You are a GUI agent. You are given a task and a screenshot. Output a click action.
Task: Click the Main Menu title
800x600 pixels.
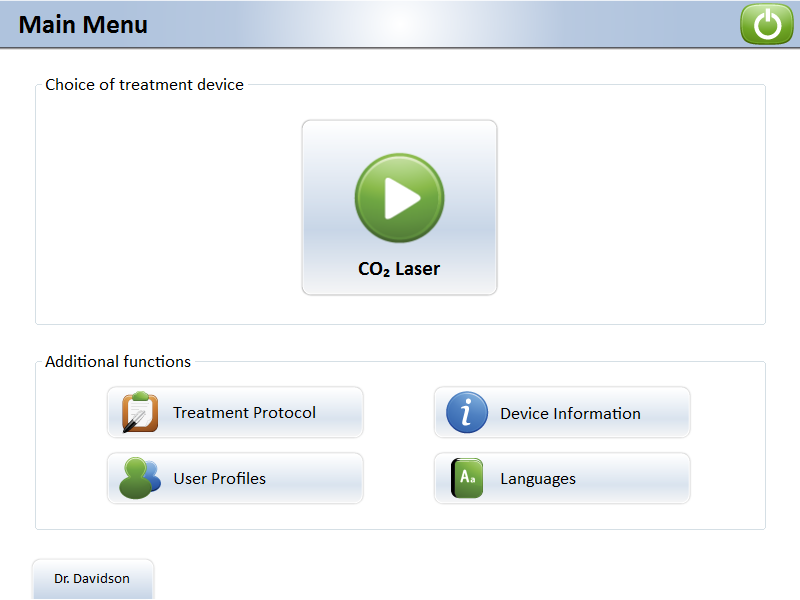coord(83,25)
